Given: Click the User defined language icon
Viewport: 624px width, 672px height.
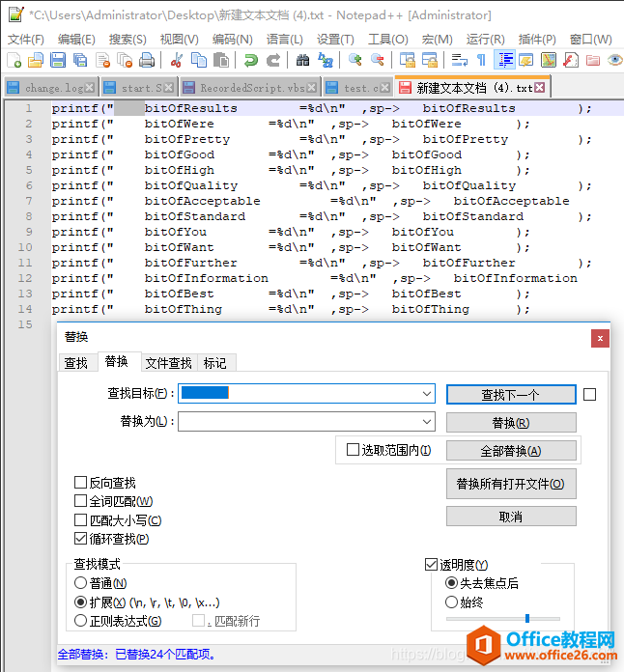Looking at the screenshot, I should (x=526, y=60).
